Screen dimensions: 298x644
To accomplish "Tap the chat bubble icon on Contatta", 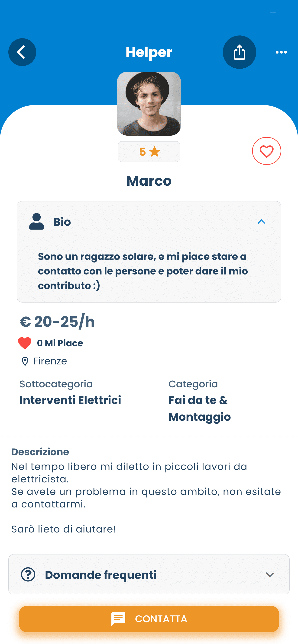I will pos(118,619).
